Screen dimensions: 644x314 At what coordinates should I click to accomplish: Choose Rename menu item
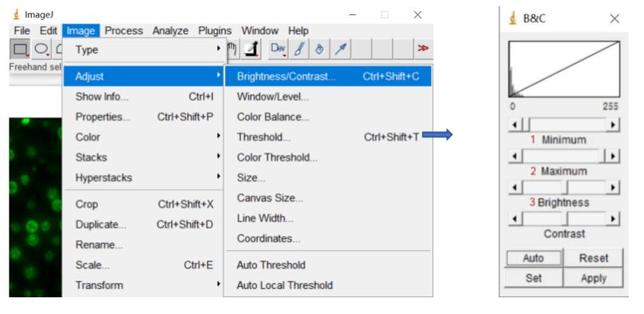click(x=144, y=245)
